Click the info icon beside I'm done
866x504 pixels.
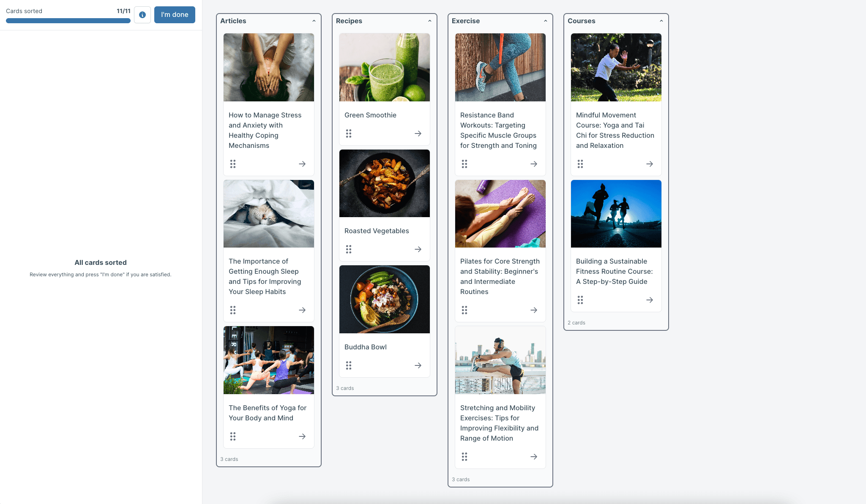(142, 15)
